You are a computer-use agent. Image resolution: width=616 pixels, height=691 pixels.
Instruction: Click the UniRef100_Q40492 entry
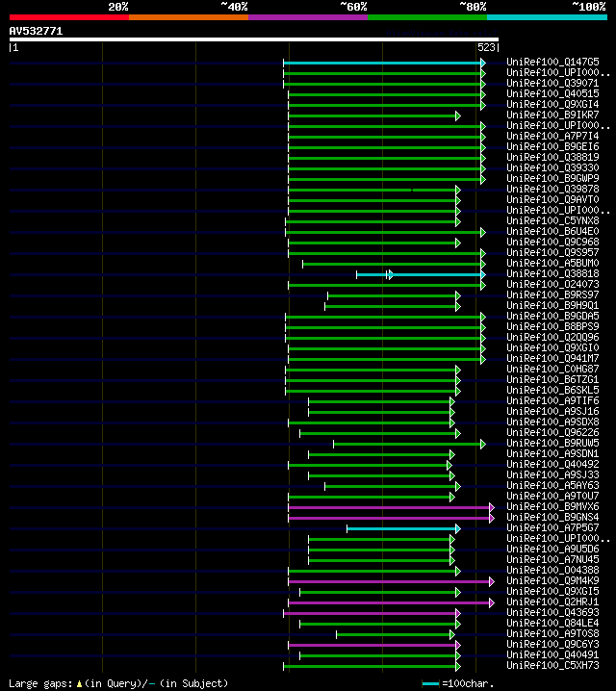[552, 464]
